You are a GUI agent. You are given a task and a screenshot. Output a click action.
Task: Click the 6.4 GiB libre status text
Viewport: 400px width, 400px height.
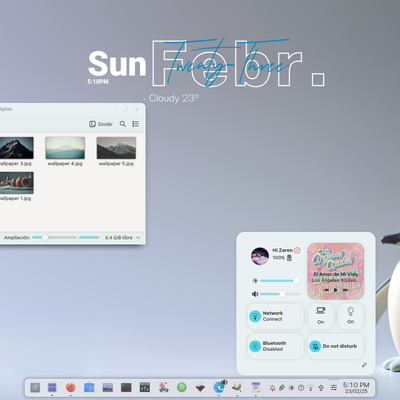click(x=119, y=238)
